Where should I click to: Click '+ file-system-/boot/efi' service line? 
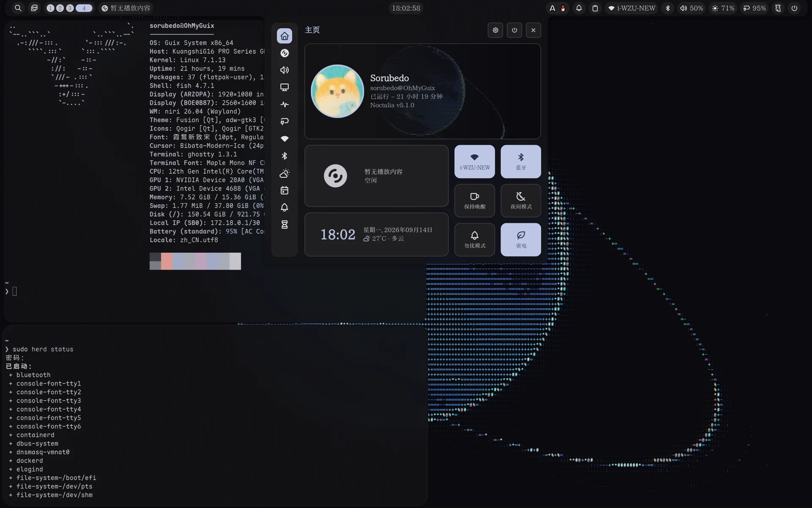click(52, 478)
